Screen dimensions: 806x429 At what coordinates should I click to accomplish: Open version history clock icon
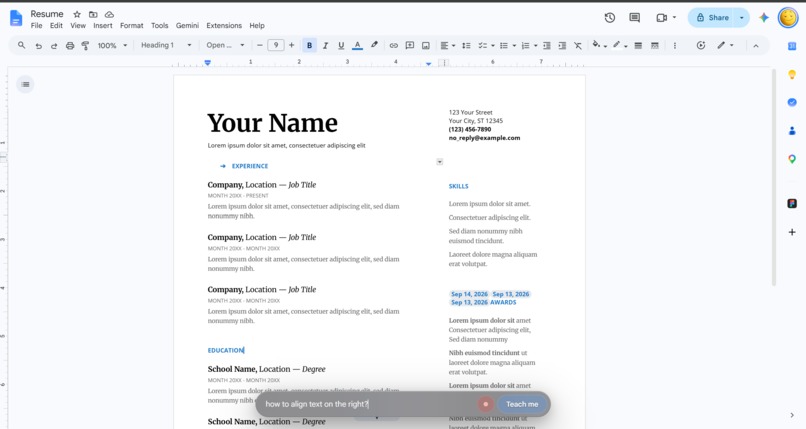610,17
